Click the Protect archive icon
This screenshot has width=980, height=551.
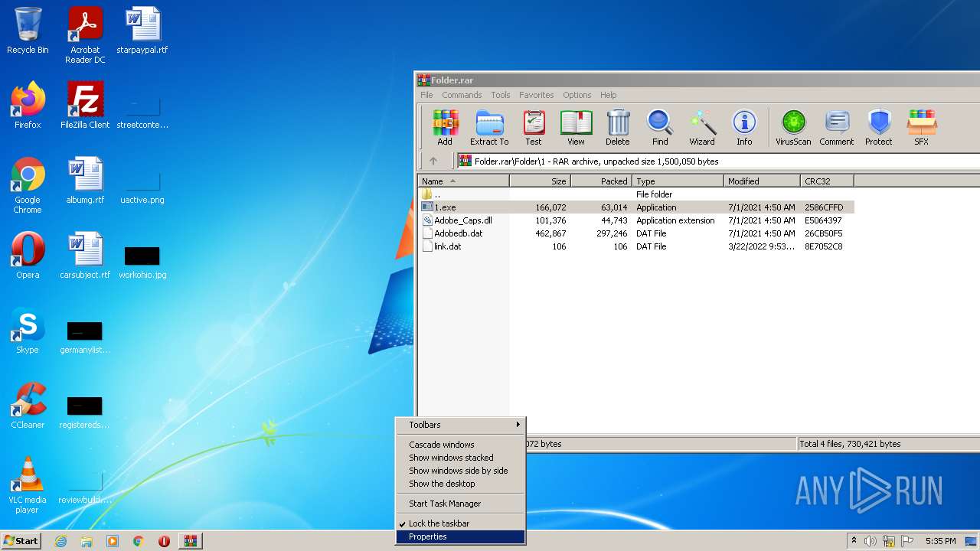pos(879,127)
